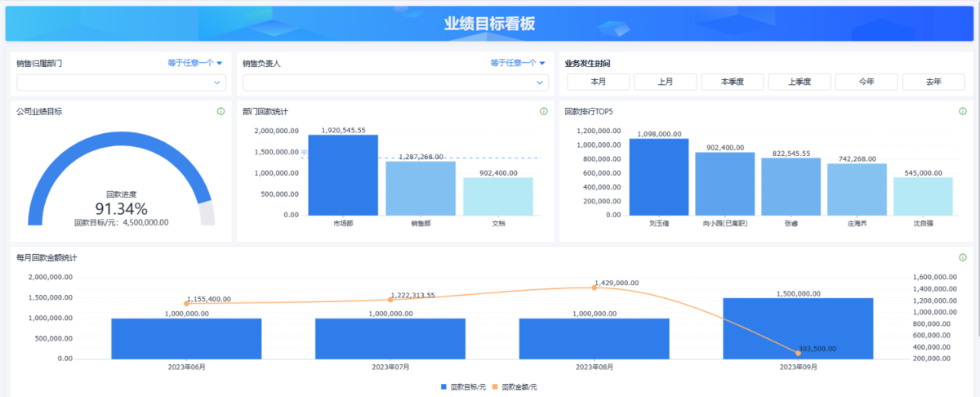Click info icon on 公司业绩目标 card

coord(220,111)
